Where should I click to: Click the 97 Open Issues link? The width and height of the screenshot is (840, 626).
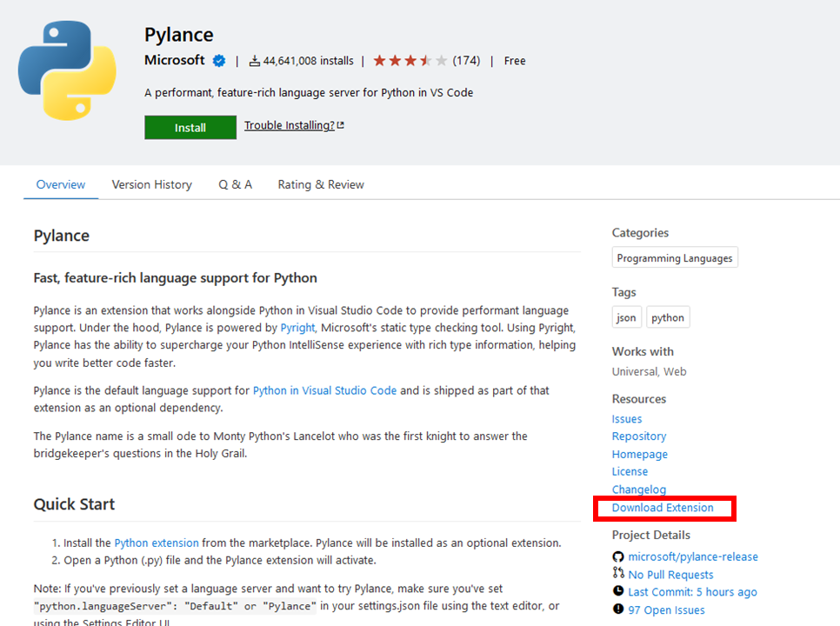(666, 610)
